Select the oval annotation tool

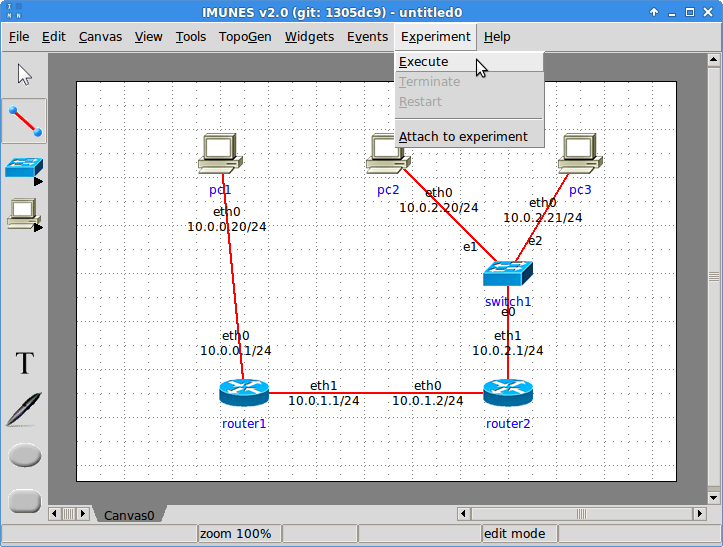[24, 455]
